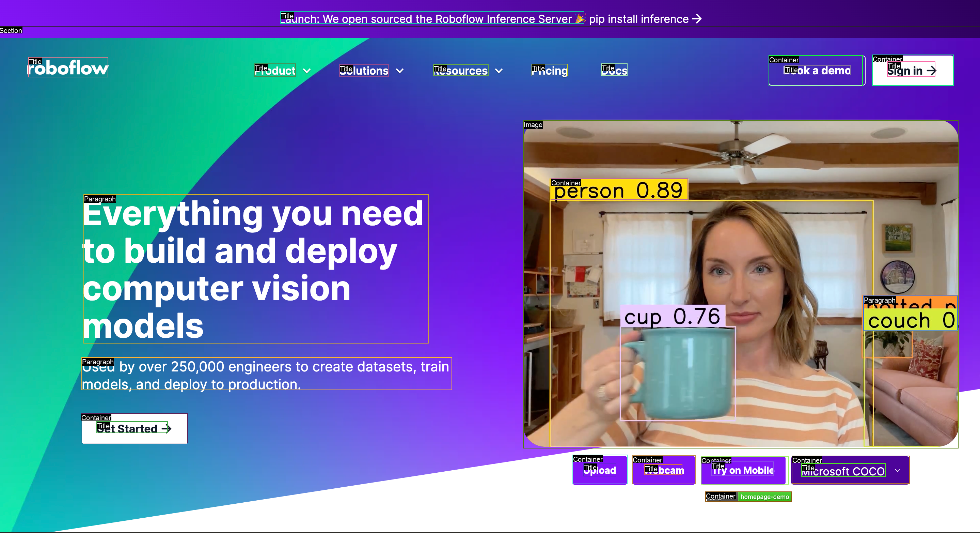The image size is (980, 533).
Task: Expand the Solutions dropdown chevron
Action: 400,71
